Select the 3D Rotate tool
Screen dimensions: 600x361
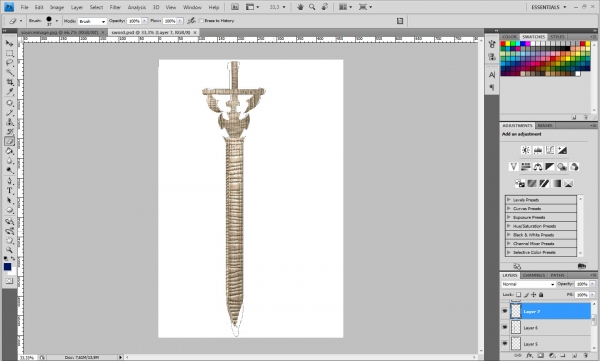click(10, 221)
